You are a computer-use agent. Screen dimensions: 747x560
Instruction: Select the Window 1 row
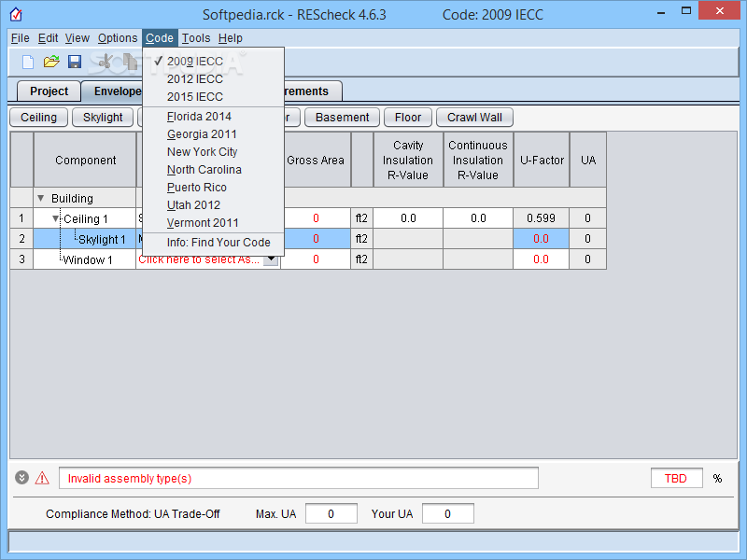tap(308, 259)
